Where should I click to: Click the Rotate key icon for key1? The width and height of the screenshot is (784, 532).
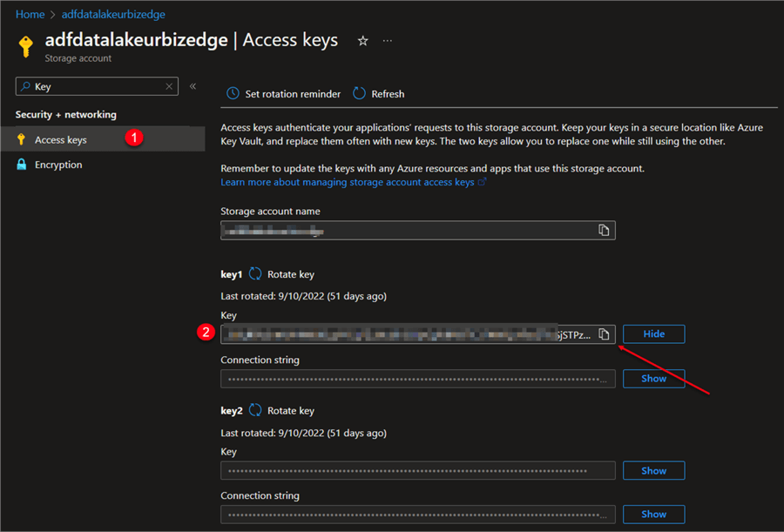pyautogui.click(x=255, y=274)
